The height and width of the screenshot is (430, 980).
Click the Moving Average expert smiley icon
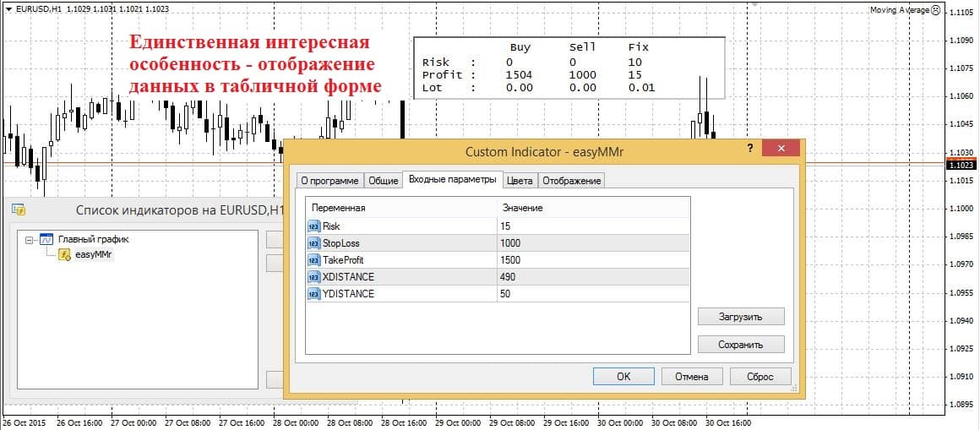tap(935, 10)
